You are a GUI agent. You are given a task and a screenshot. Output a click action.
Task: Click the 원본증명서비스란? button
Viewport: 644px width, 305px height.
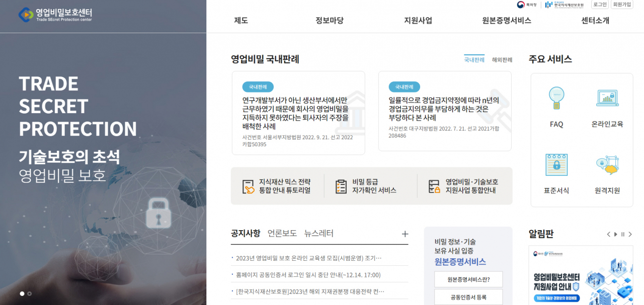coord(468,279)
